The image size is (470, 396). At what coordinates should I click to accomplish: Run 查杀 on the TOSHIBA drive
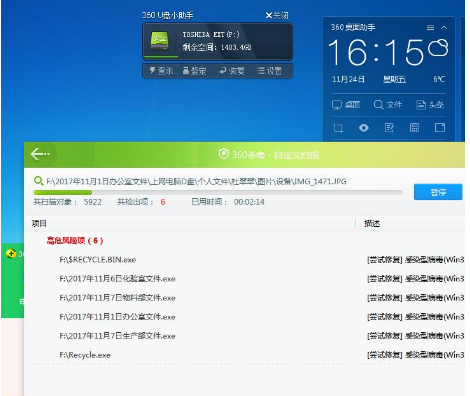pos(161,71)
